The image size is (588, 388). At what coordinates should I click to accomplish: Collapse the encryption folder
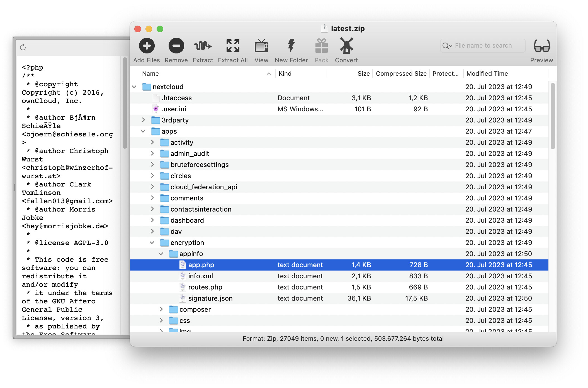point(152,242)
